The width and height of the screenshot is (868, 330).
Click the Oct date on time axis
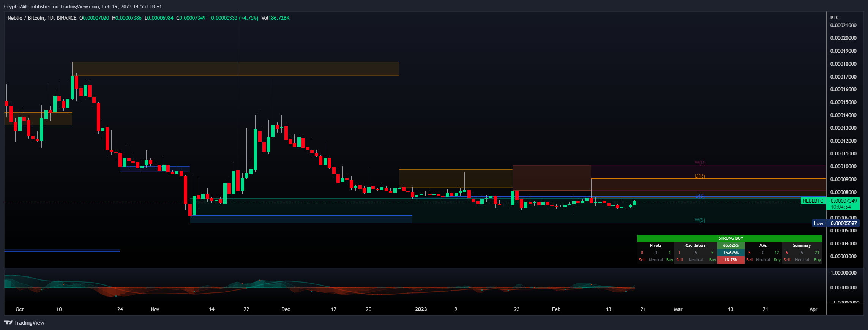tap(20, 309)
